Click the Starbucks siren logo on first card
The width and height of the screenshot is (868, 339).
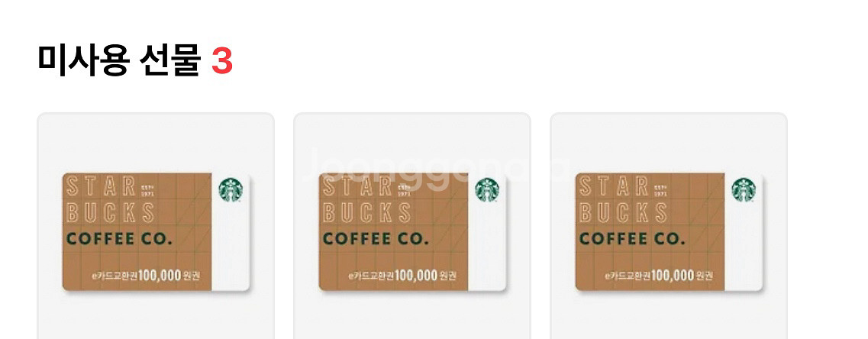pos(231,190)
